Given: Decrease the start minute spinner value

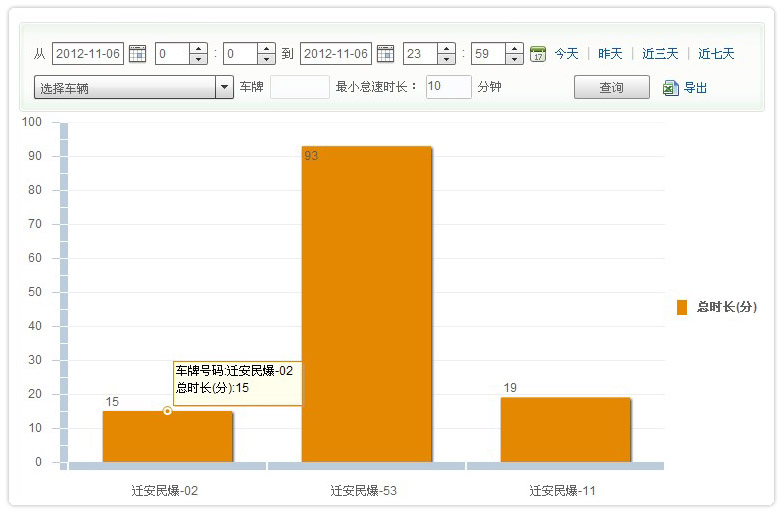Looking at the screenshot, I should [266, 59].
